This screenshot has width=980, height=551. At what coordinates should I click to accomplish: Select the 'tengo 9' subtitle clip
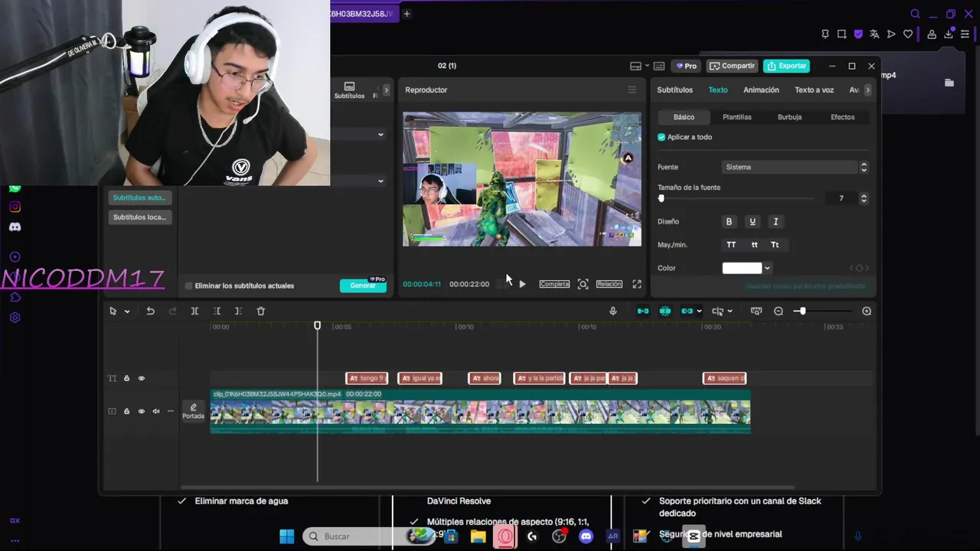click(367, 378)
